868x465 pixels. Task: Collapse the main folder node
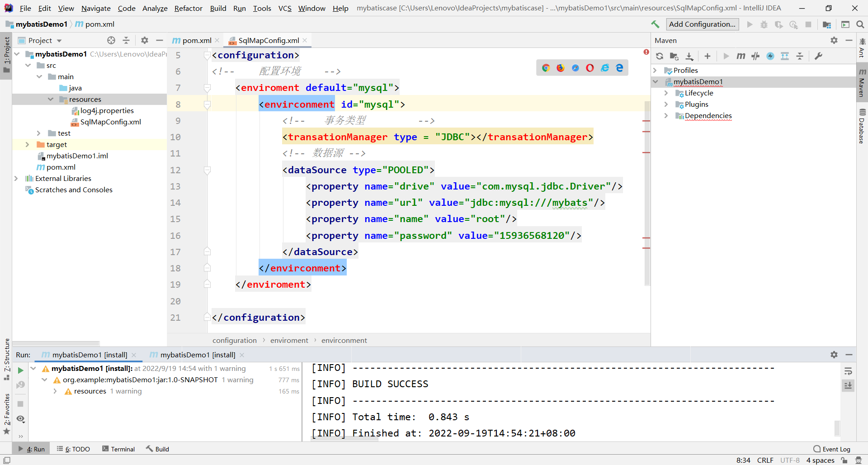(39, 76)
